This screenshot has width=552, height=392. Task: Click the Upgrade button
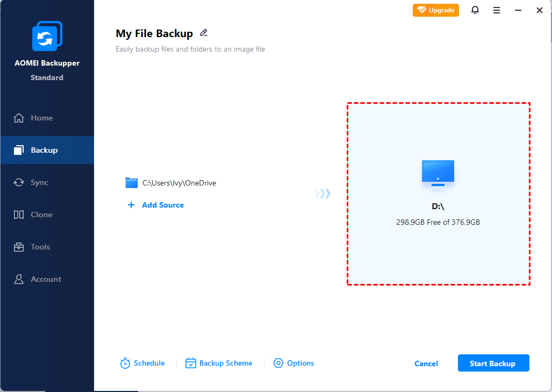[436, 10]
